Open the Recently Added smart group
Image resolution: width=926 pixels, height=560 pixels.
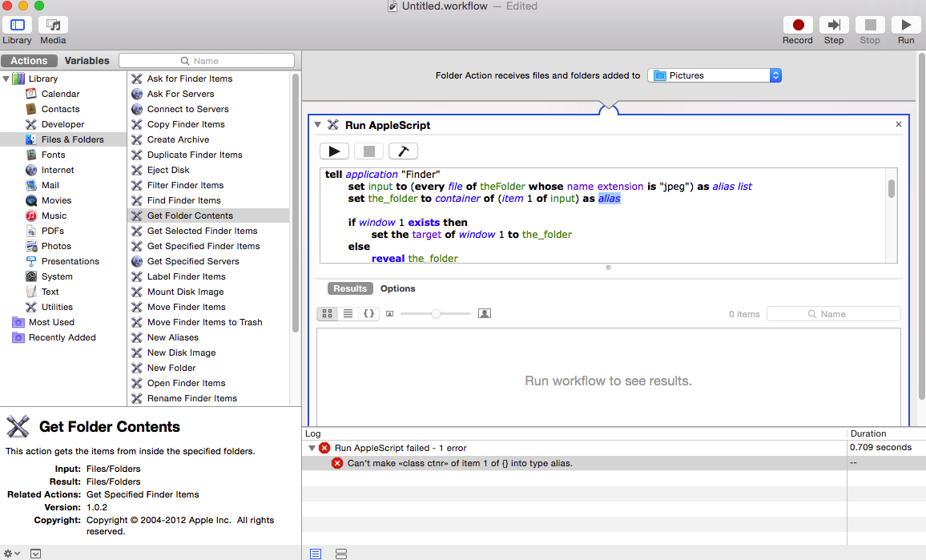tap(62, 338)
